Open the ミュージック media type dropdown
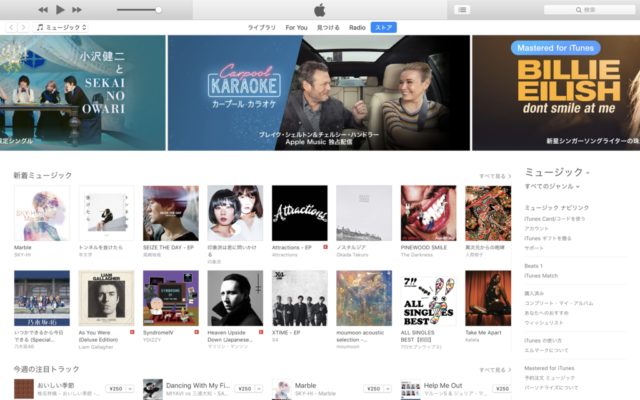640x400 pixels. [x=61, y=27]
